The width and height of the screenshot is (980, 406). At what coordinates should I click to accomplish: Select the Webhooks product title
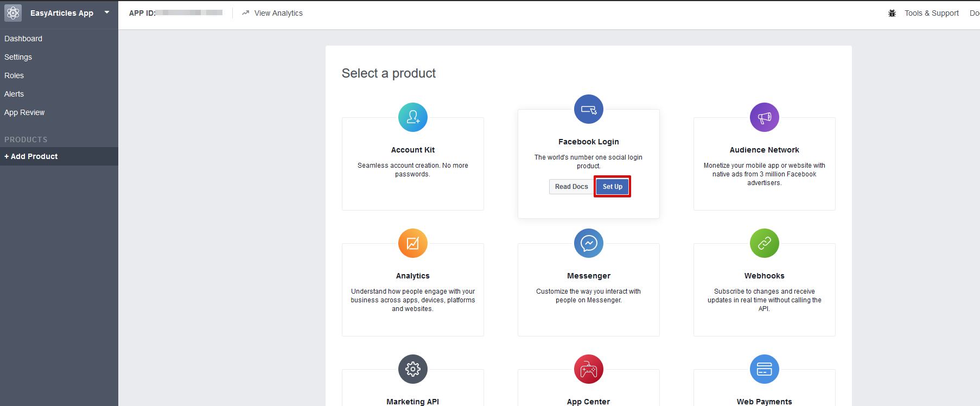pos(765,276)
